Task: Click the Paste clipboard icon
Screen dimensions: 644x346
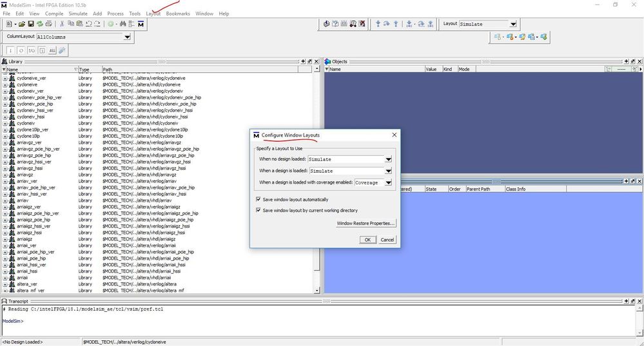Action: [x=79, y=24]
